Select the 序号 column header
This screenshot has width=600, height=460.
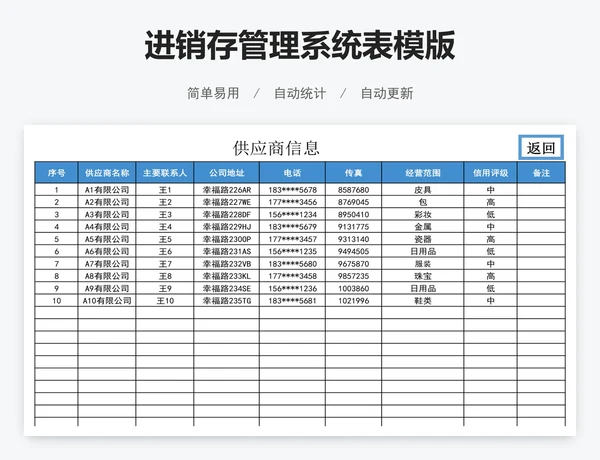click(x=56, y=173)
